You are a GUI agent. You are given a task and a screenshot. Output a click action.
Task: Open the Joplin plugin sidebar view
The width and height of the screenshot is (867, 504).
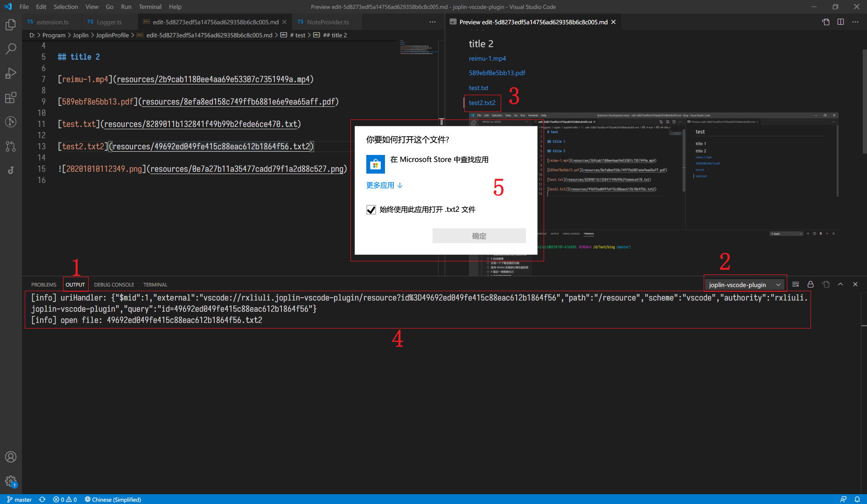click(11, 170)
